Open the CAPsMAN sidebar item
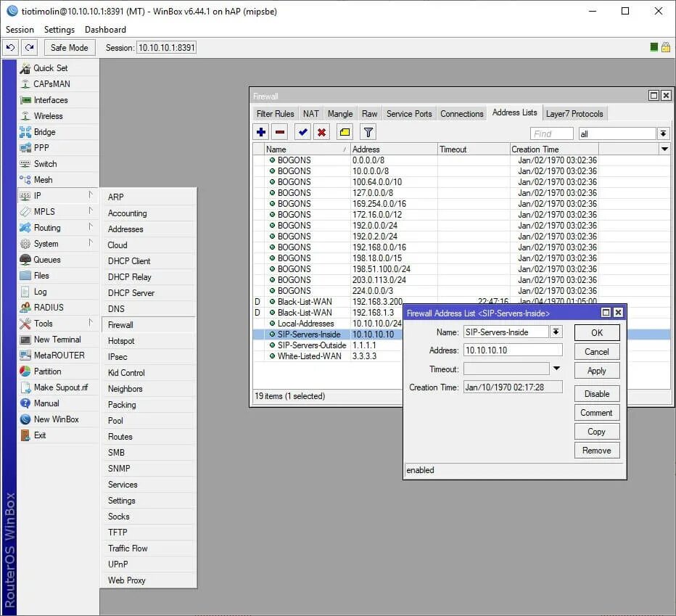The height and width of the screenshot is (616, 676). tap(58, 84)
